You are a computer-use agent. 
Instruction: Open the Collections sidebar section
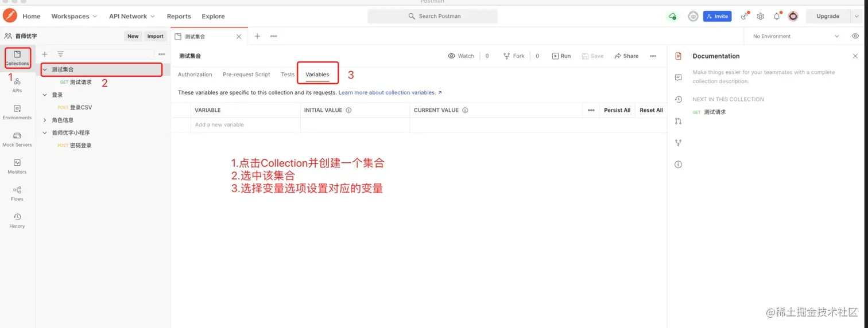click(17, 57)
